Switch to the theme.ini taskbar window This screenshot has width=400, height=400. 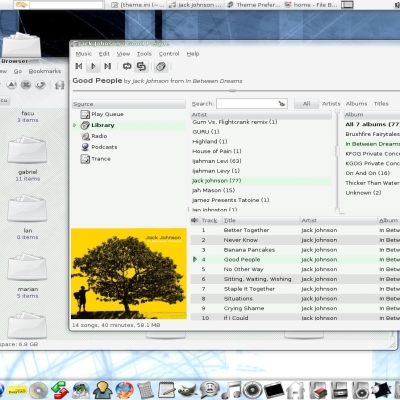(138, 5)
